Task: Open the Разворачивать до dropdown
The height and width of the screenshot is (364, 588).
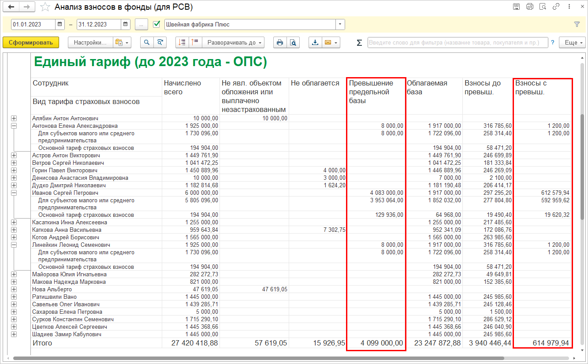Action: coord(233,42)
